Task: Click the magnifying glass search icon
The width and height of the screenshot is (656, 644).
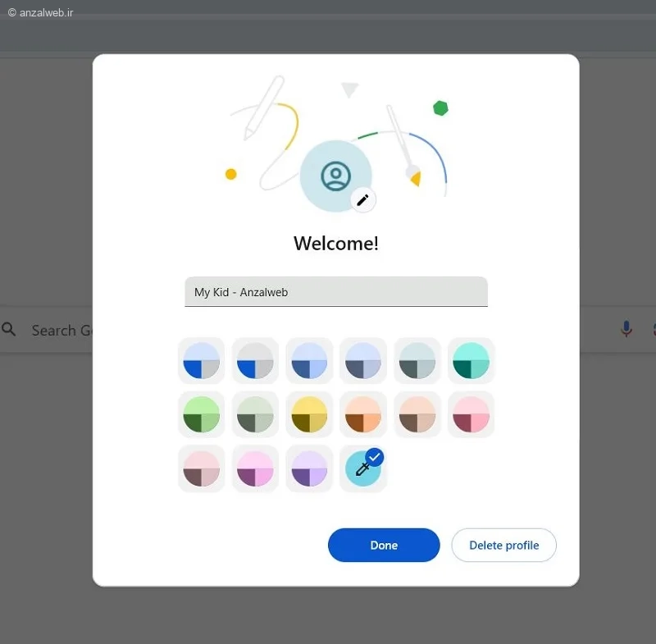Action: [x=9, y=329]
